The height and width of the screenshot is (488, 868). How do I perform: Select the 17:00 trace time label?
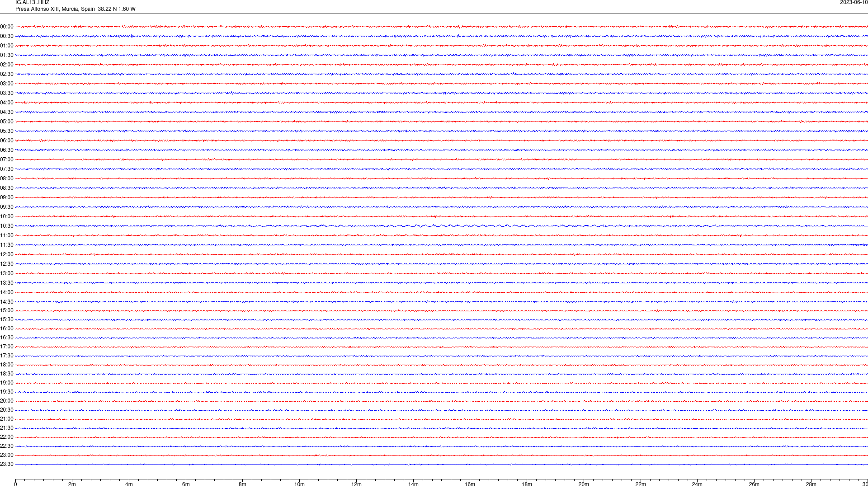(x=7, y=347)
